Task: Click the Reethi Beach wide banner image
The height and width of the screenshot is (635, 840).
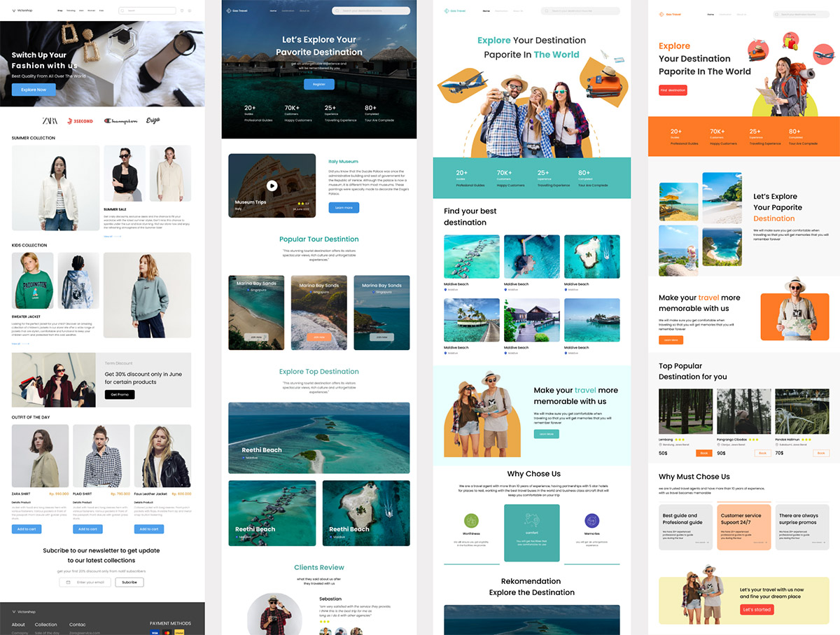Action: [x=318, y=438]
